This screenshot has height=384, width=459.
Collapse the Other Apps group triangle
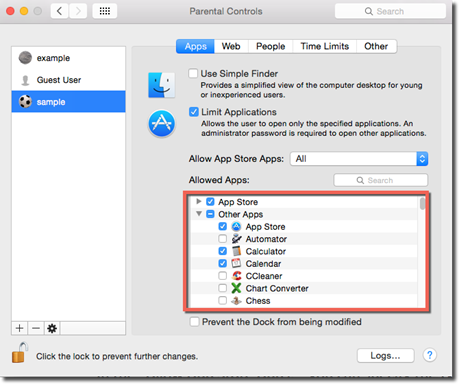(x=199, y=214)
